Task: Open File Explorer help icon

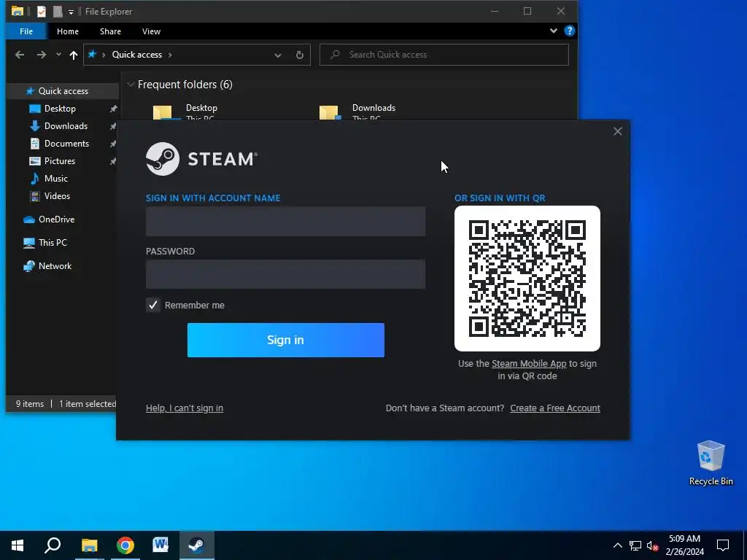Action: [x=569, y=31]
